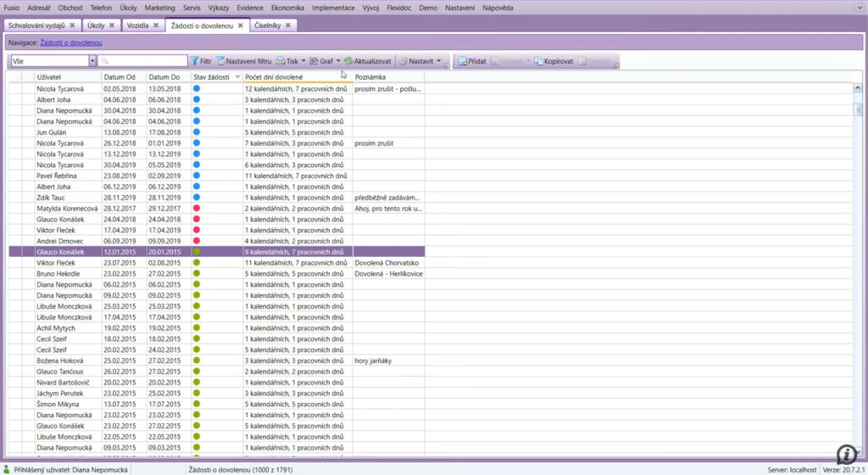This screenshot has height=475, width=868.
Task: Click the Filtr funnel icon
Action: pos(194,61)
